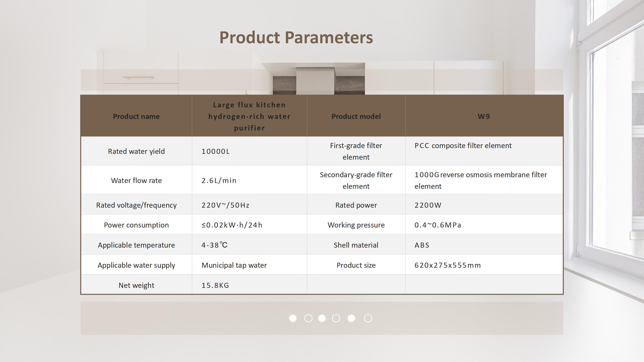Jump to the fifth pagination dot

pos(351,318)
